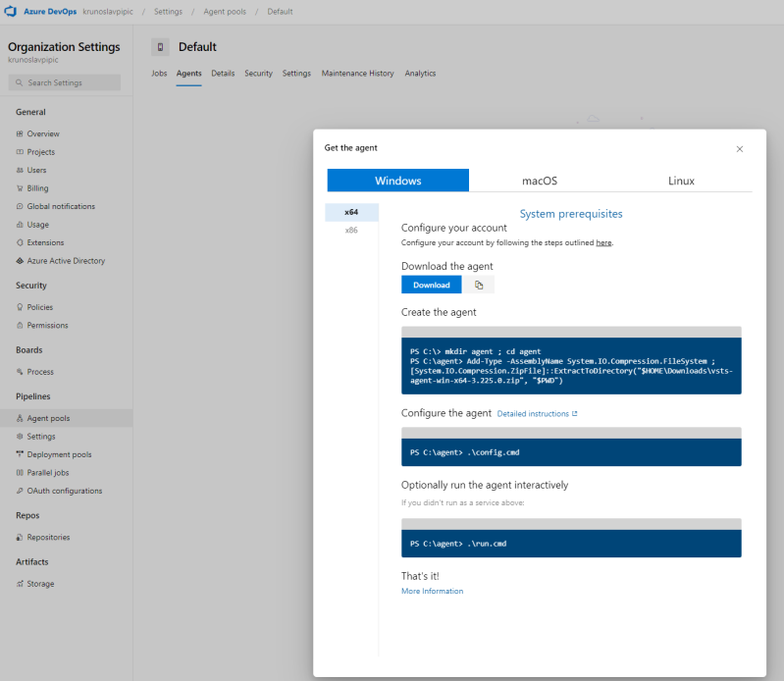Open the Maintenance History tab
This screenshot has width=784, height=681.
357,74
